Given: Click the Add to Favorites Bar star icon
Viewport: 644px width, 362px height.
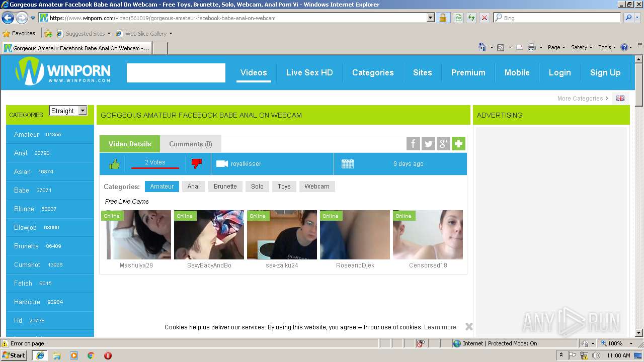Looking at the screenshot, I should pos(48,34).
